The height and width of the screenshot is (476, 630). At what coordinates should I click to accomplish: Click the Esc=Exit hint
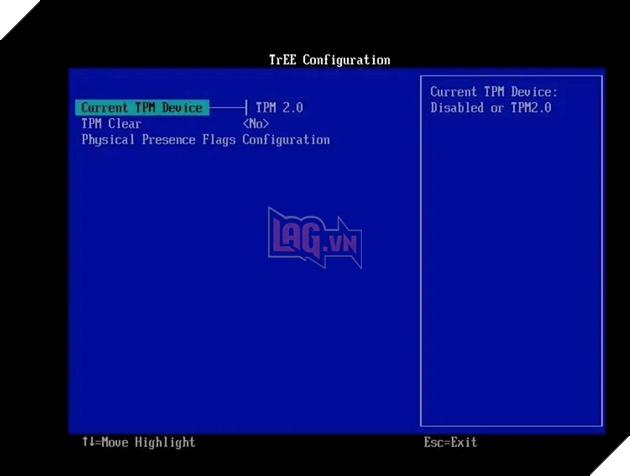tap(450, 442)
